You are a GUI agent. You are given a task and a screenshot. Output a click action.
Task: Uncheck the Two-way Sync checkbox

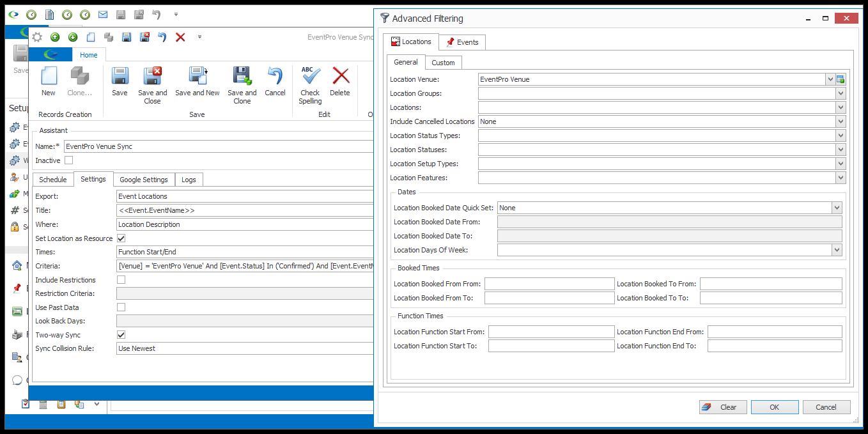click(x=121, y=335)
